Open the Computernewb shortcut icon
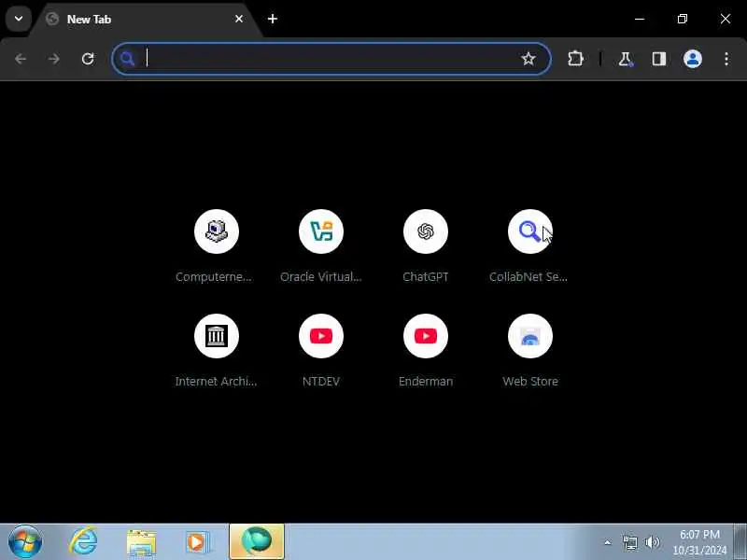The width and height of the screenshot is (747, 560). pyautogui.click(x=217, y=231)
